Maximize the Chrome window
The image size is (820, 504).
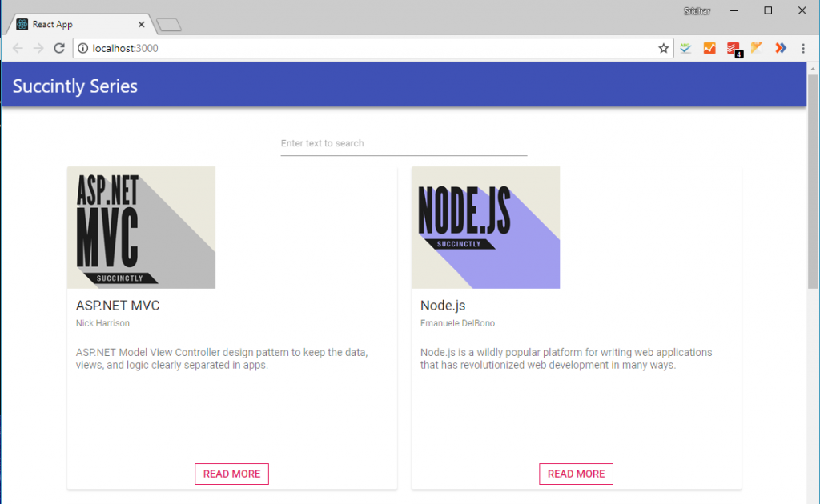click(x=768, y=11)
